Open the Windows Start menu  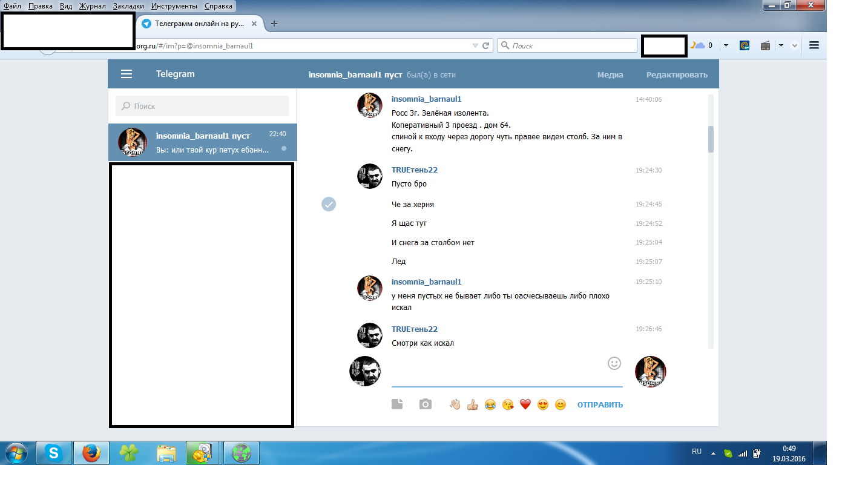16,453
